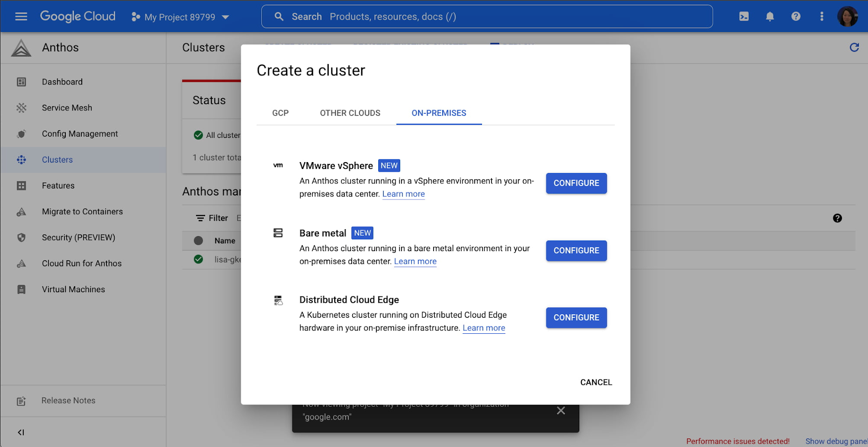Click the Distributed Cloud Edge heading text
The width and height of the screenshot is (868, 447).
[349, 300]
